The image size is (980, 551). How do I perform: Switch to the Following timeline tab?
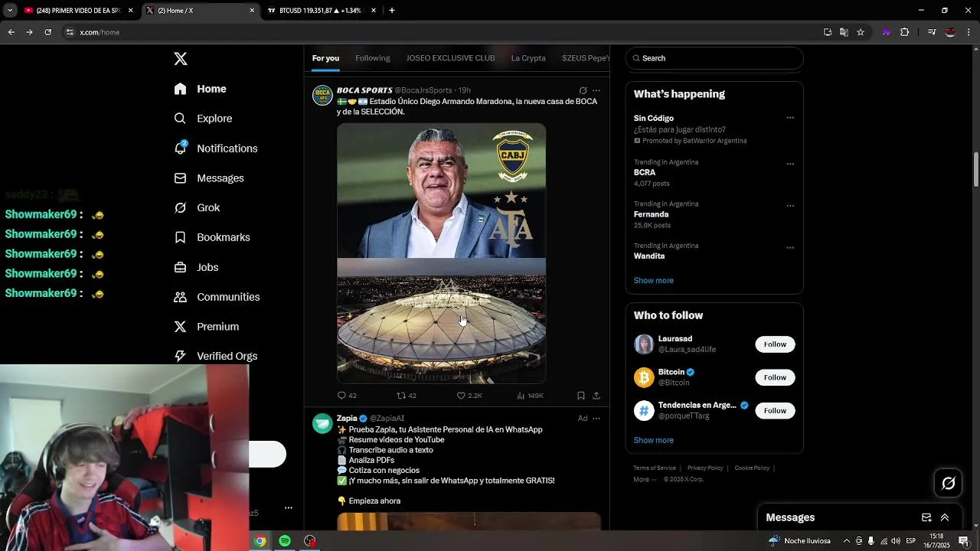pyautogui.click(x=373, y=58)
